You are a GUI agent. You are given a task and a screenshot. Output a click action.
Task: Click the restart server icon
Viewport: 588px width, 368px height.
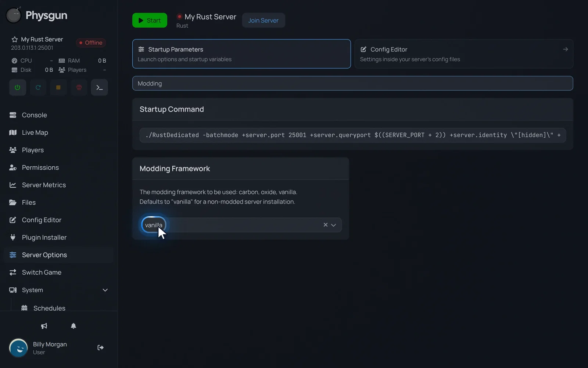38,88
